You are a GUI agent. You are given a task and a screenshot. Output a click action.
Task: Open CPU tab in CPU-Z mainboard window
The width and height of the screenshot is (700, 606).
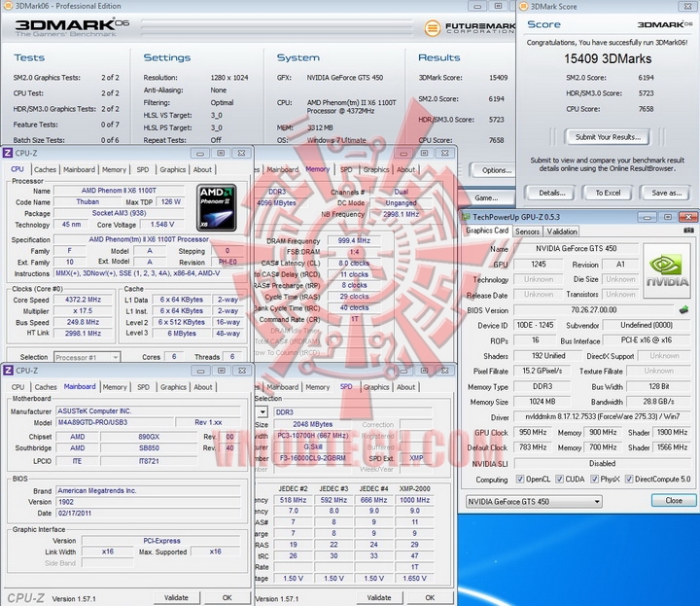[x=17, y=387]
